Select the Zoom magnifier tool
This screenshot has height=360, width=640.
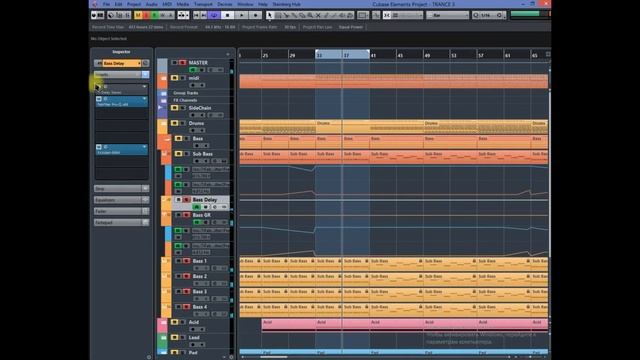point(310,15)
